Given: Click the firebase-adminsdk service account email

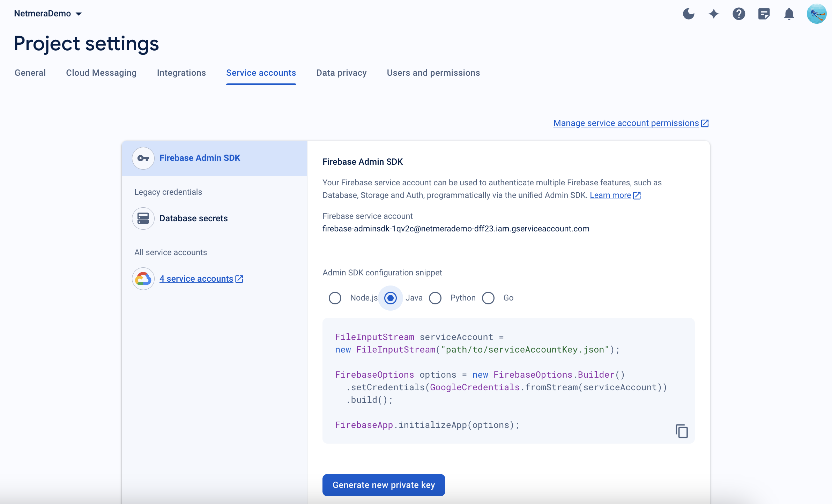Looking at the screenshot, I should [456, 229].
